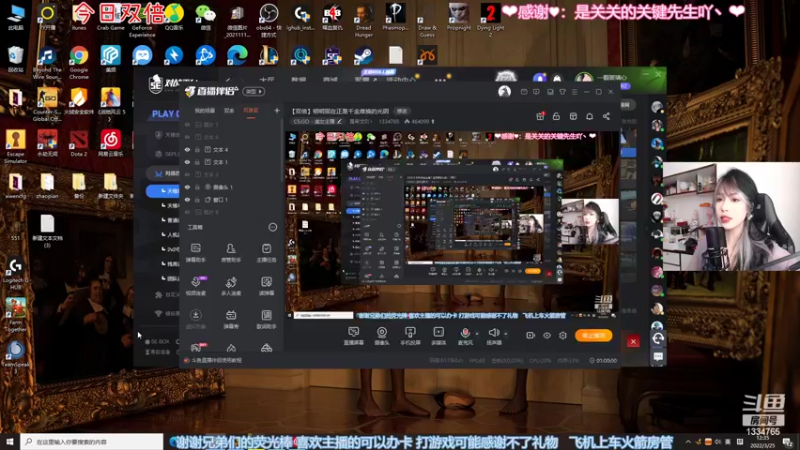Toggle visibility of 文本 1 layer
Image resolution: width=800 pixels, height=450 pixels.
click(187, 162)
